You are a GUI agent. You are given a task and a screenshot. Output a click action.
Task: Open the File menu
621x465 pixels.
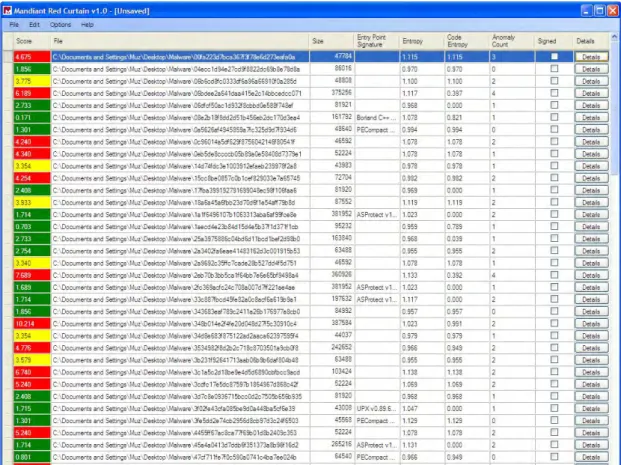pos(14,25)
